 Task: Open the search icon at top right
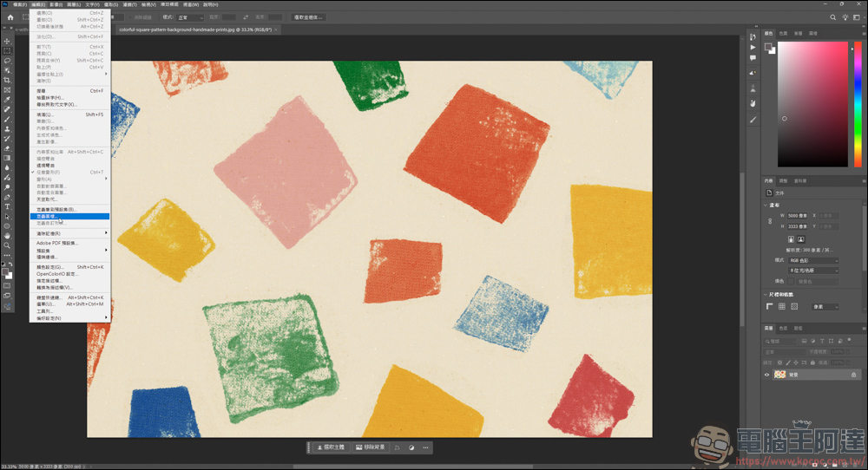(x=833, y=17)
